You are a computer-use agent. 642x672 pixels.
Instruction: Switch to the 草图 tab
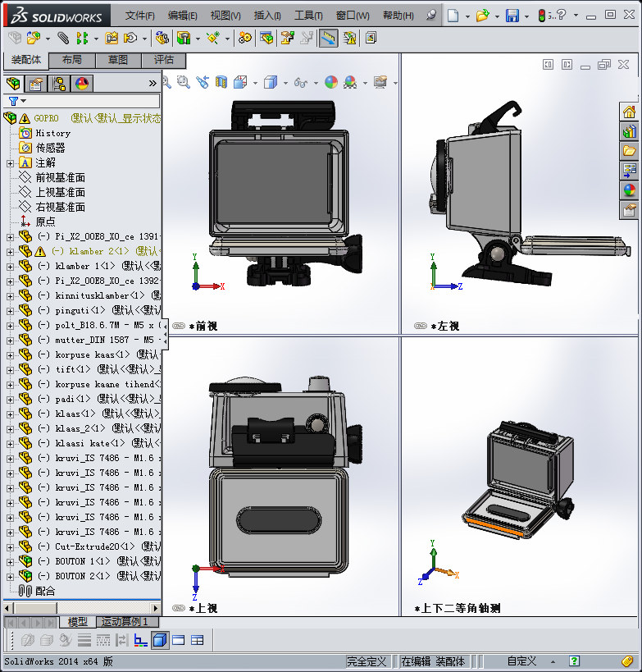tap(118, 60)
